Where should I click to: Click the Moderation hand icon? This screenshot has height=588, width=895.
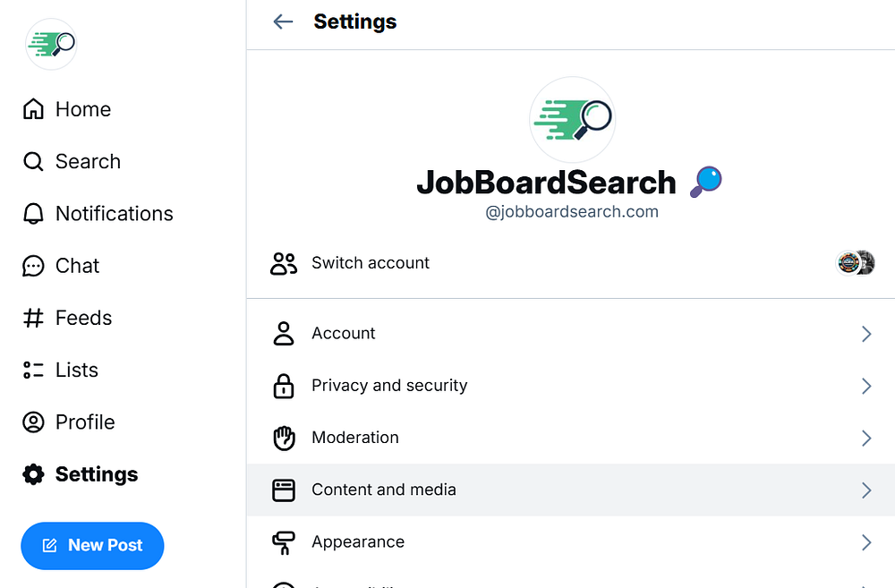(284, 438)
